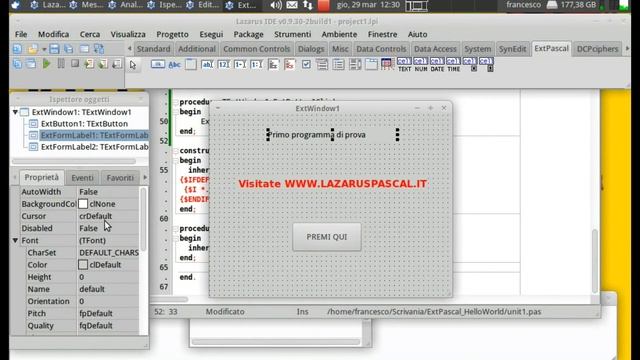Select the checkbox component in palette
The image size is (640, 360).
pos(306,64)
